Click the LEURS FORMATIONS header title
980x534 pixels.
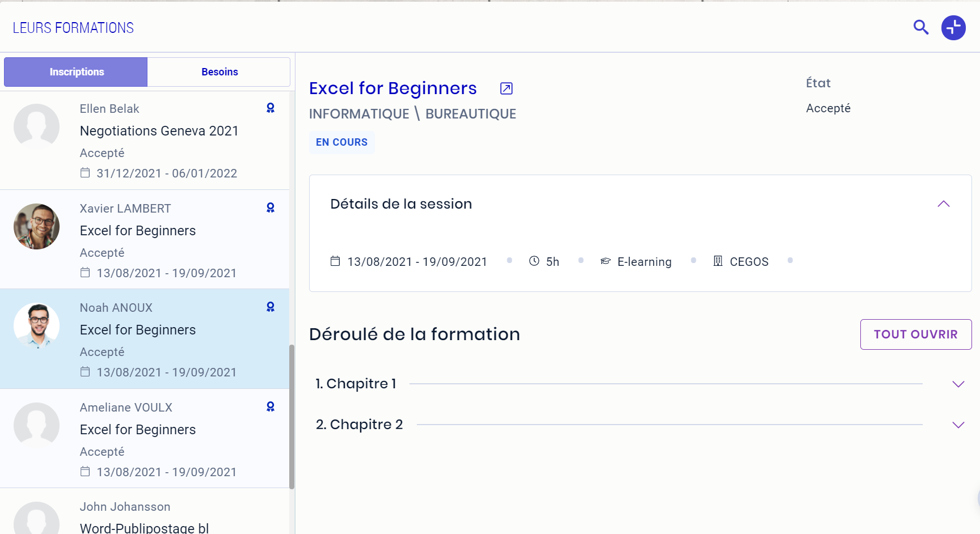coord(73,28)
